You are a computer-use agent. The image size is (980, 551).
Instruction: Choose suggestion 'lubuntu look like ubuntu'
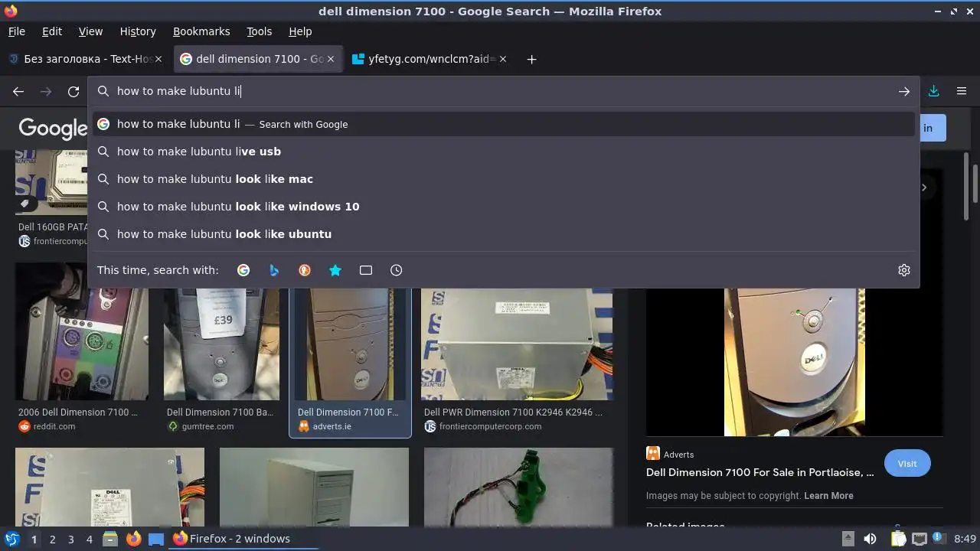tap(504, 234)
